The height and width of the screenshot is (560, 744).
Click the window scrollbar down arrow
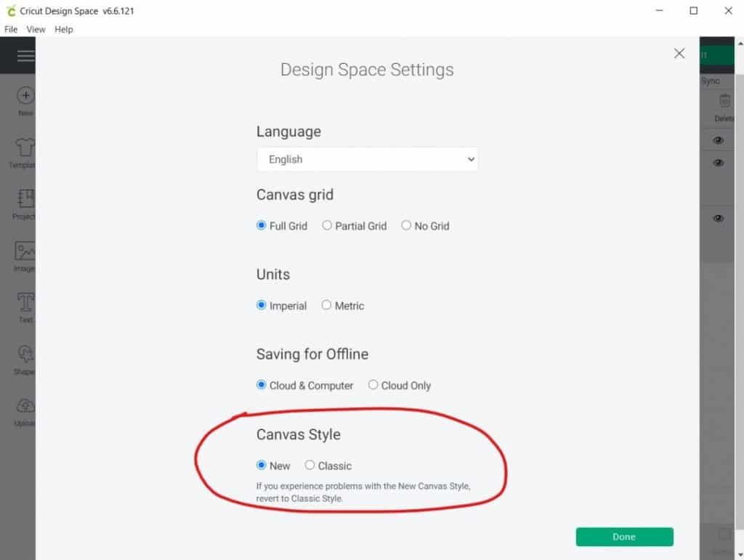point(740,554)
